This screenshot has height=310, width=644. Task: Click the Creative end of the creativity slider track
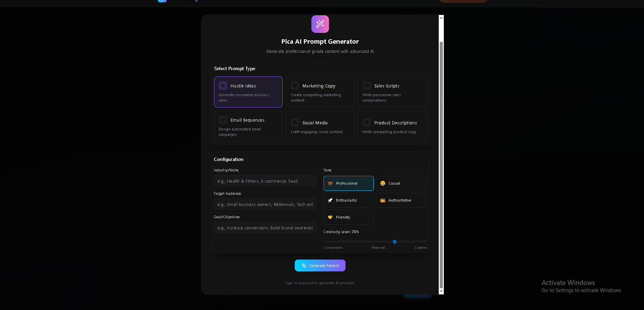[x=425, y=242]
